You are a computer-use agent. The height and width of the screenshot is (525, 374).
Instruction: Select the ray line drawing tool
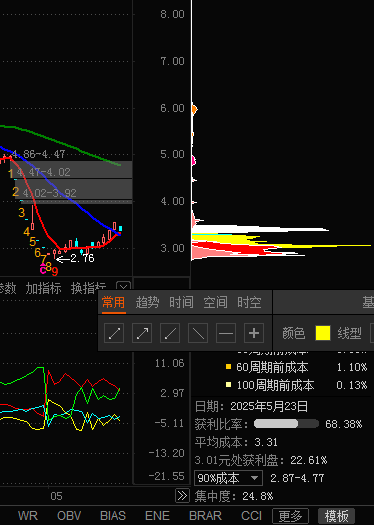(x=170, y=333)
